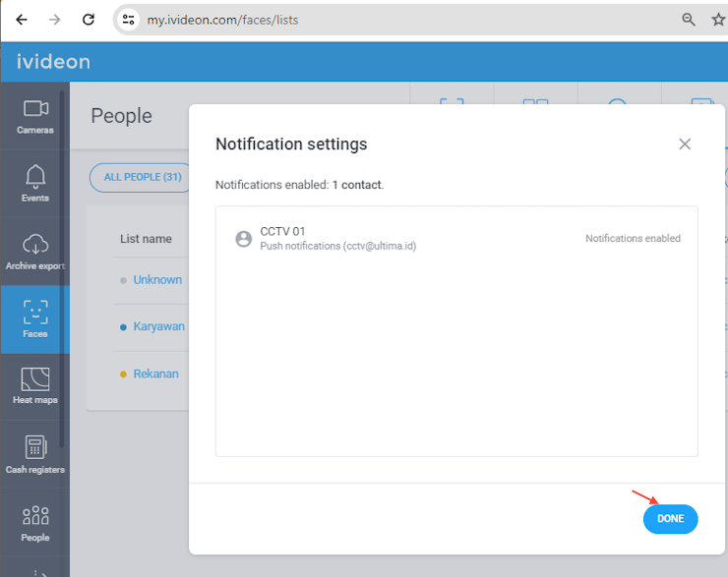Select the Faces sidebar icon
The image size is (728, 577).
[35, 319]
